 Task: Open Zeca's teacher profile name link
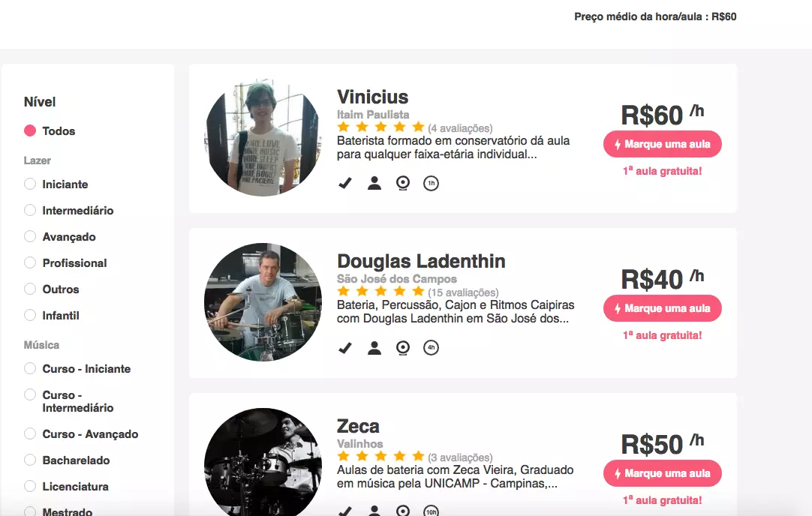(x=358, y=427)
